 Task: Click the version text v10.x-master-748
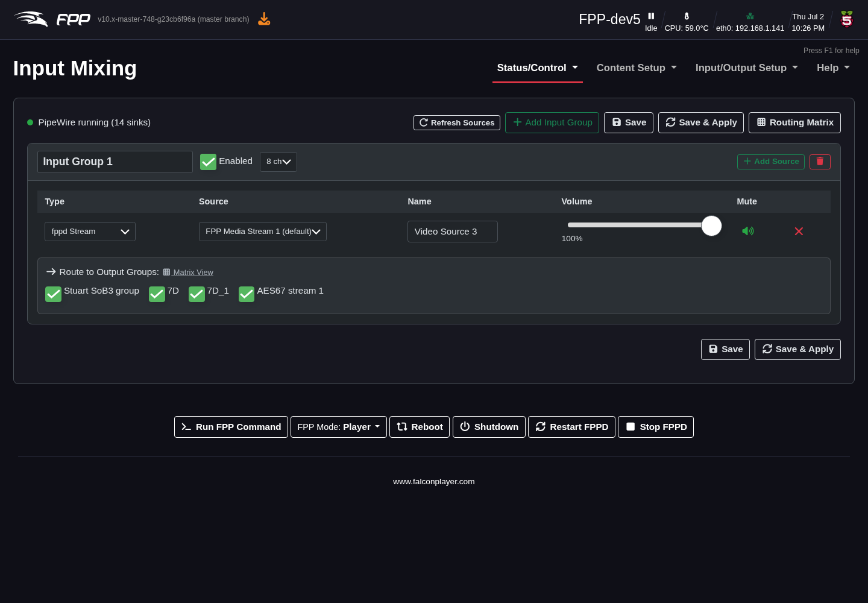[174, 19]
